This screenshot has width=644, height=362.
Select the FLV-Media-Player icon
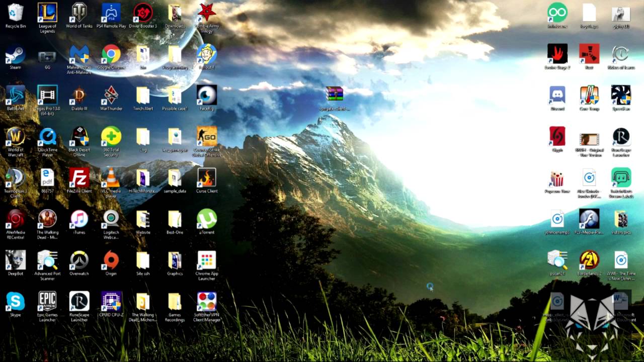[x=589, y=219]
